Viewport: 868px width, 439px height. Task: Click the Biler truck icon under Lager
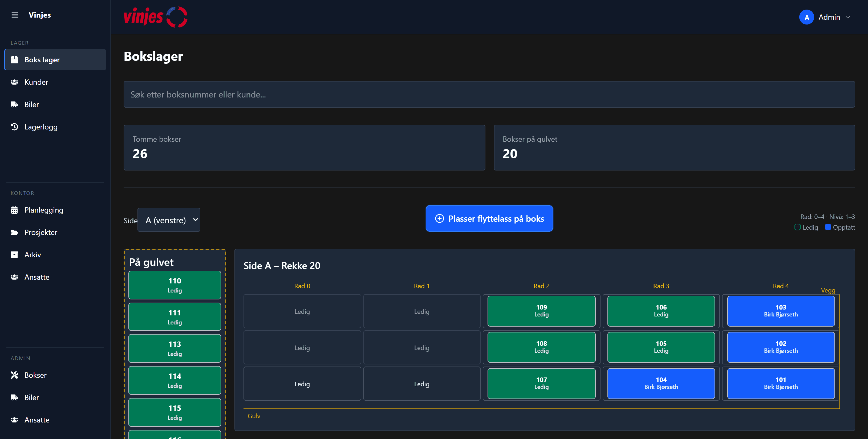coord(14,104)
